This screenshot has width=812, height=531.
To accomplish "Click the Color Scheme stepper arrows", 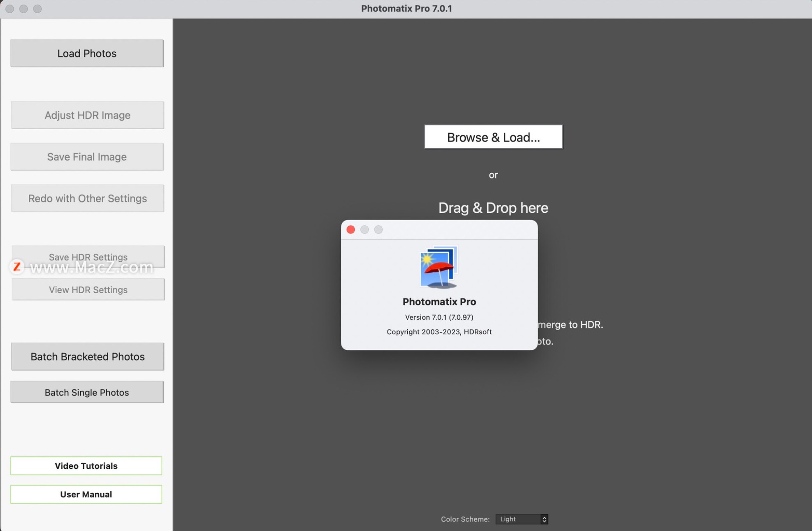I will [544, 519].
